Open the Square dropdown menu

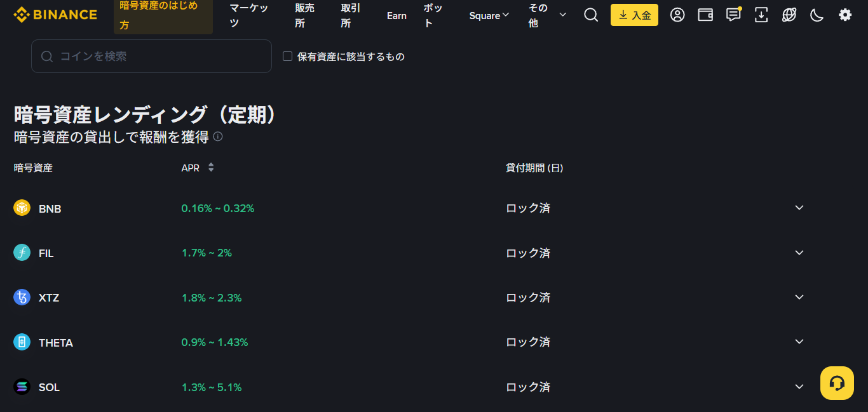489,16
